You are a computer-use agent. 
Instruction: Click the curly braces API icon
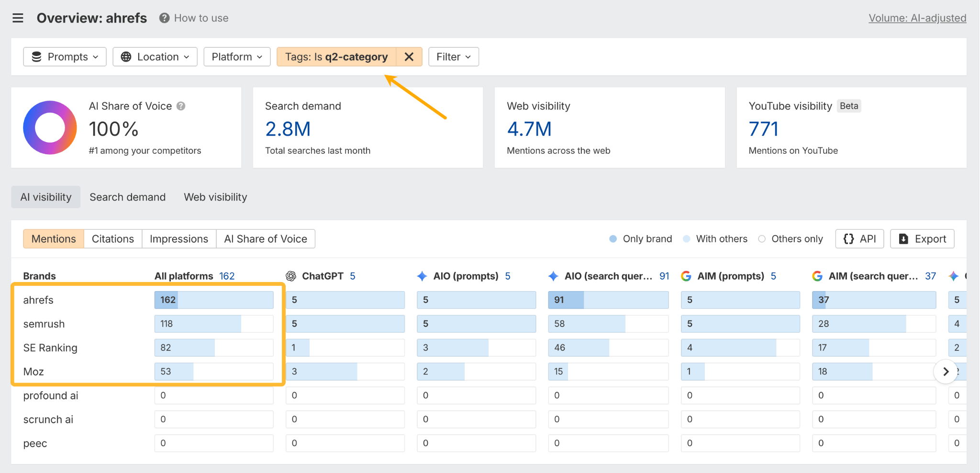tap(848, 239)
